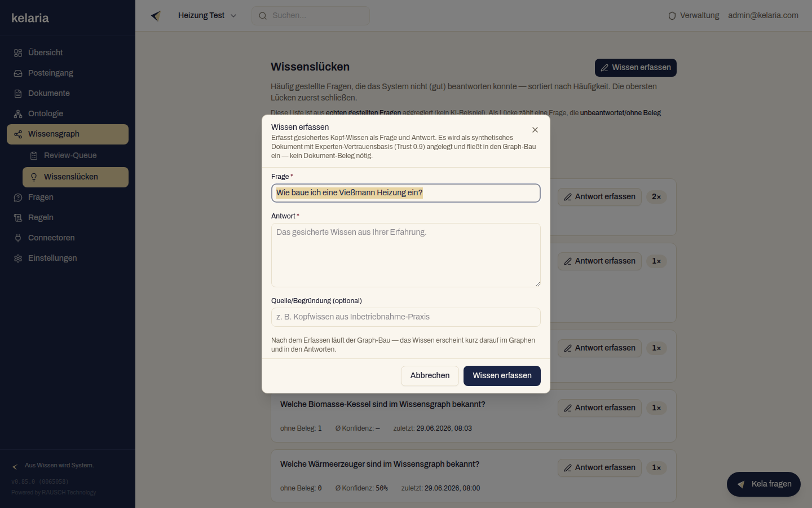This screenshot has height=508, width=812.
Task: Click the paper-plane logo icon in the top bar
Action: (156, 16)
